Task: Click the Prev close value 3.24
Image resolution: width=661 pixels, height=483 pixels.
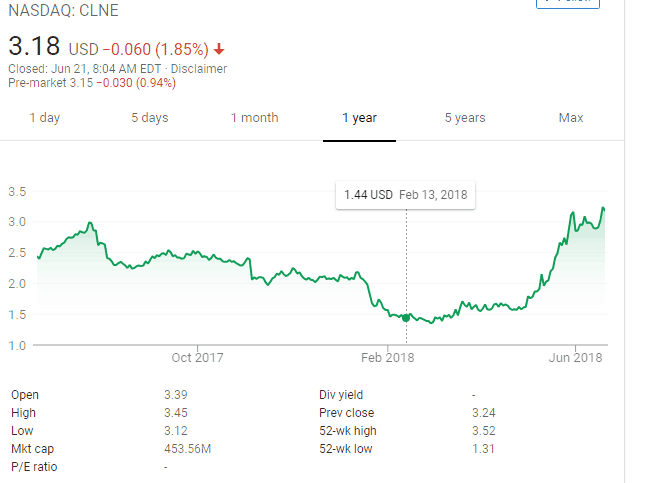Action: click(482, 412)
